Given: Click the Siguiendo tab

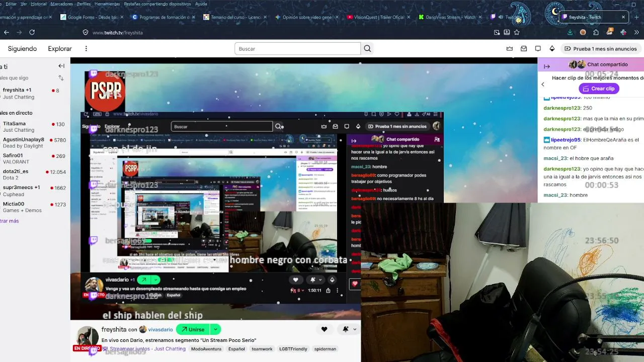Looking at the screenshot, I should pos(22,49).
